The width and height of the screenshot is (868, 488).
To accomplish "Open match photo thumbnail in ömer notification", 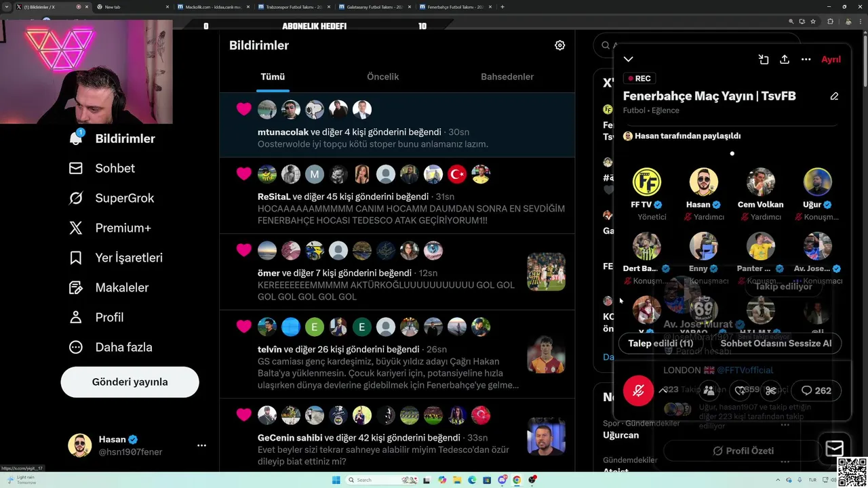I will click(x=546, y=272).
